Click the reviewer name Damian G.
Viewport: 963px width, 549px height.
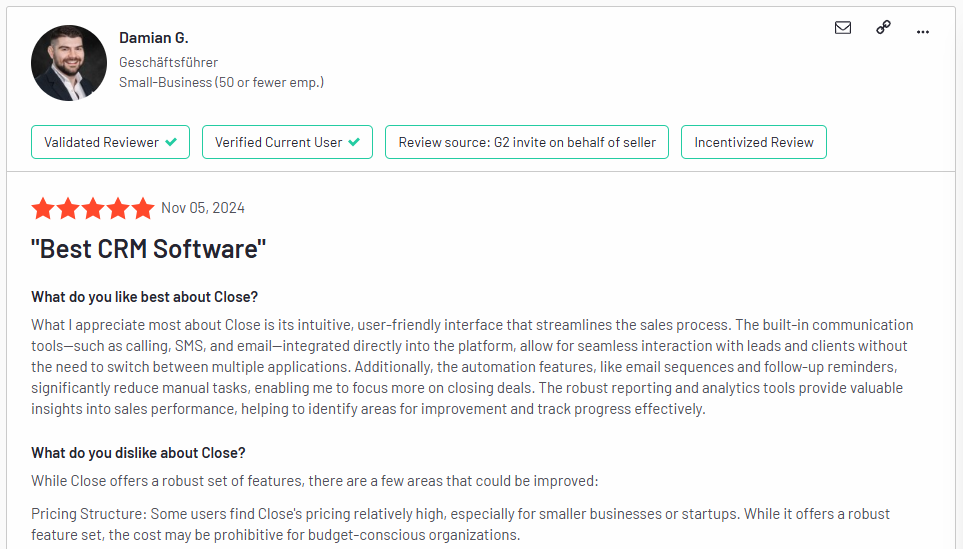(154, 38)
